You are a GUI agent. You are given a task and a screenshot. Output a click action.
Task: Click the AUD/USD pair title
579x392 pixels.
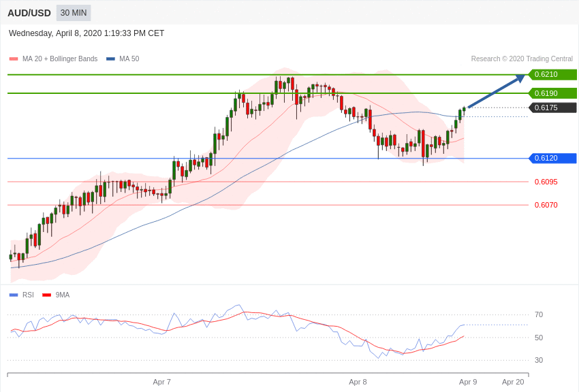pyautogui.click(x=29, y=13)
